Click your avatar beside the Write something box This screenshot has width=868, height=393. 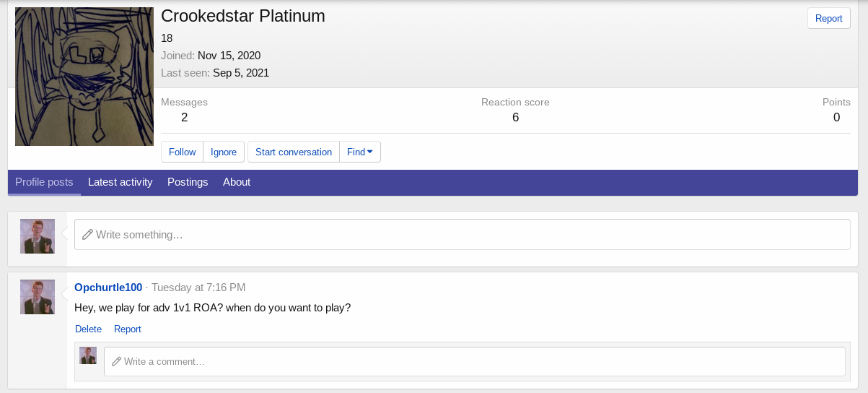click(38, 236)
